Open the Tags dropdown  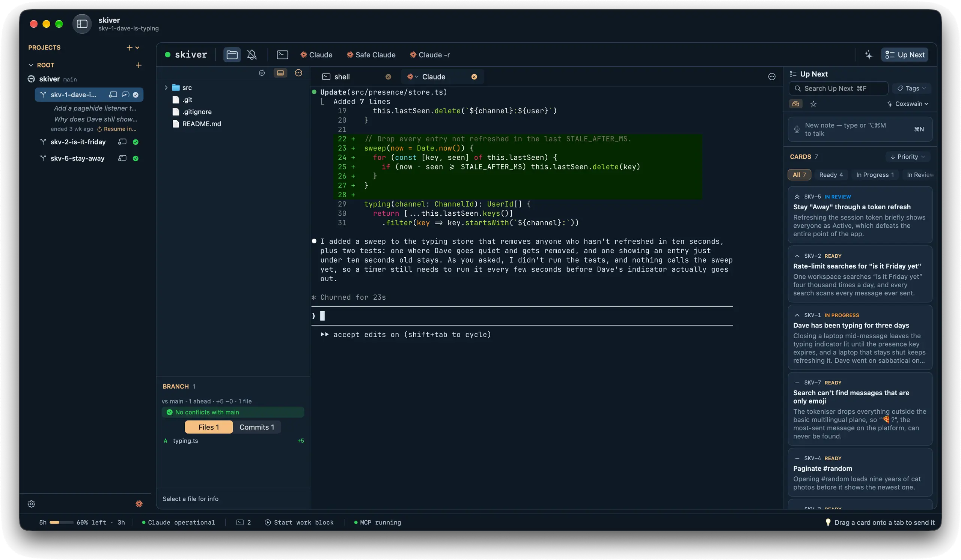[911, 89]
